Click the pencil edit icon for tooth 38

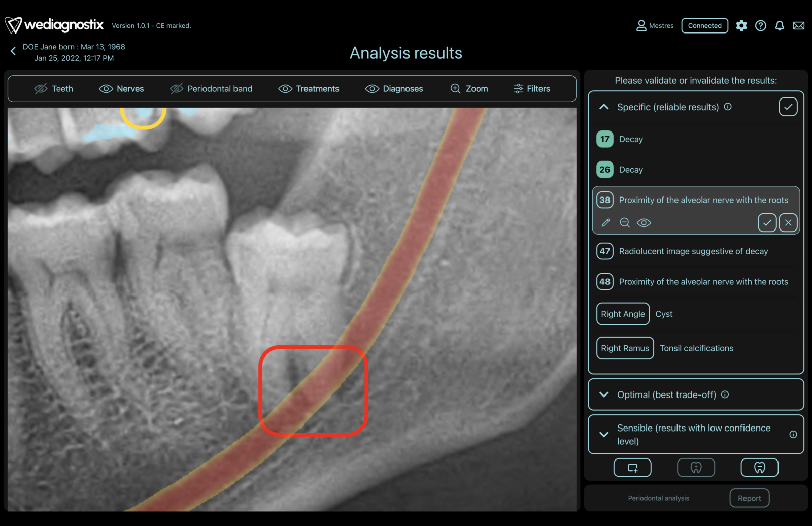pyautogui.click(x=605, y=223)
